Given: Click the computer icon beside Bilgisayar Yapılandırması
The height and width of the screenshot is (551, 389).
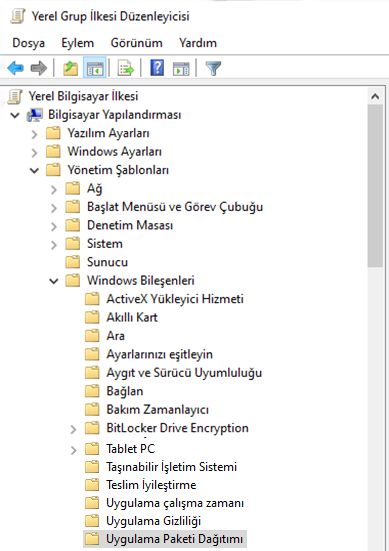Looking at the screenshot, I should click(x=35, y=115).
